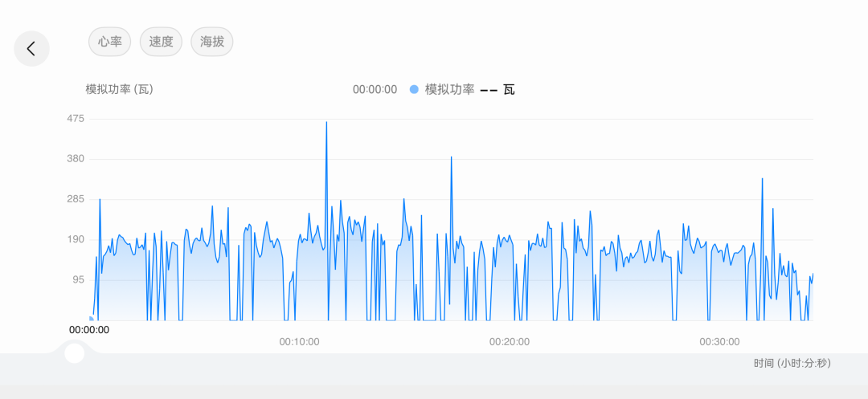Click the 模拟功率 legend text label

449,89
